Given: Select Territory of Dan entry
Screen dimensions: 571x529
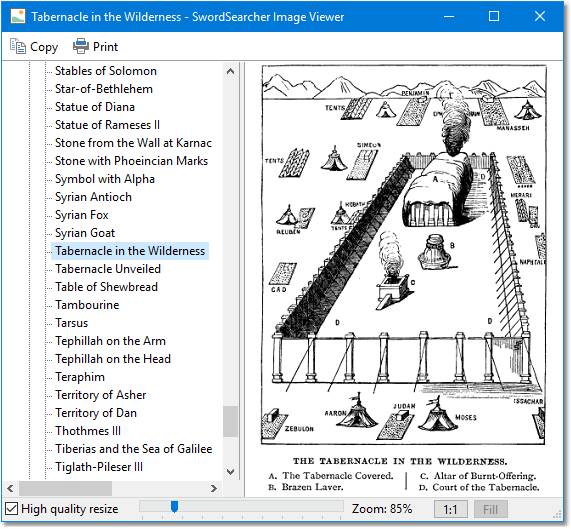Looking at the screenshot, I should (96, 413).
